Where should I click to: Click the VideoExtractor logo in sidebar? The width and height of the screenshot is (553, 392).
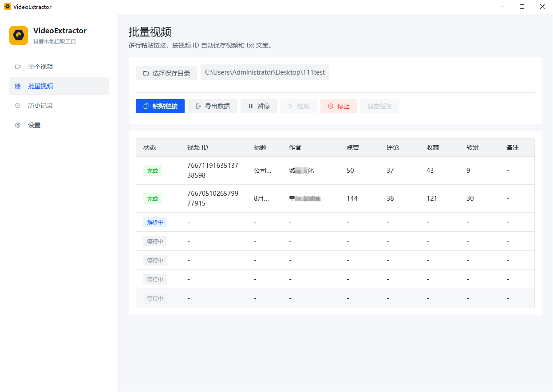tap(19, 36)
